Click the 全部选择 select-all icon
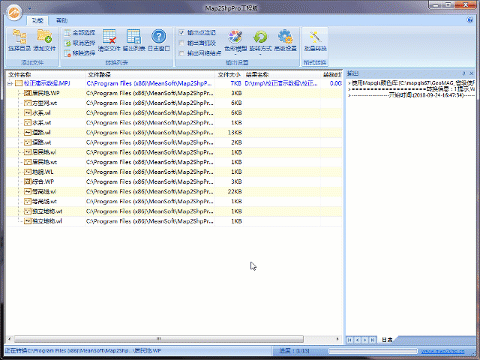This screenshot has width=480, height=360. 68,32
